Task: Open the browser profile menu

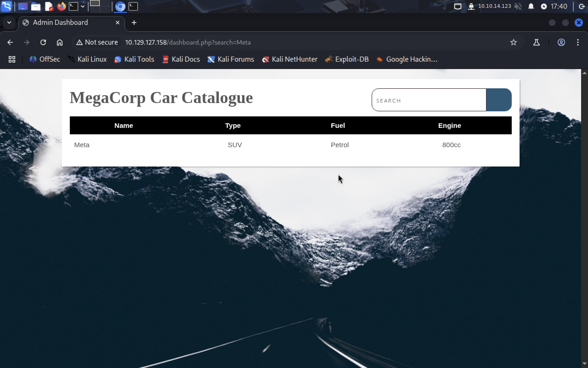Action: (x=561, y=42)
